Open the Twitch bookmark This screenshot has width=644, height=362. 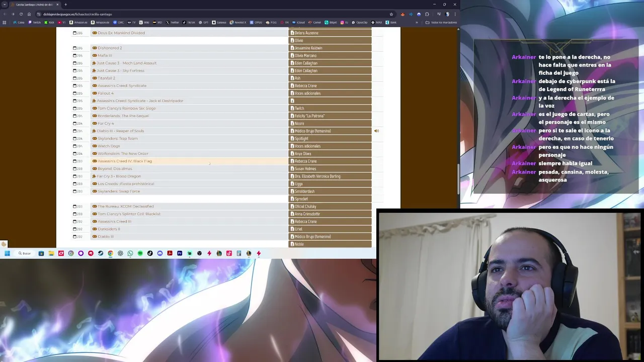(x=34, y=22)
